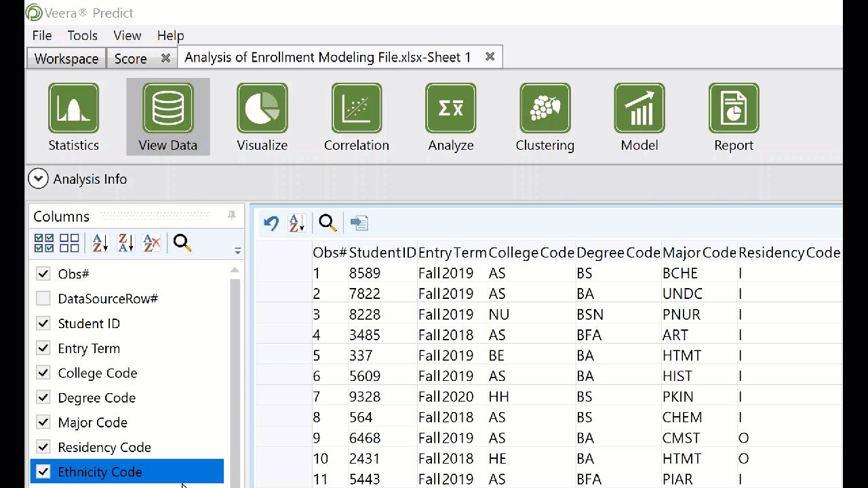
Task: Click the Columns list scroll-up arrow
Action: [235, 270]
